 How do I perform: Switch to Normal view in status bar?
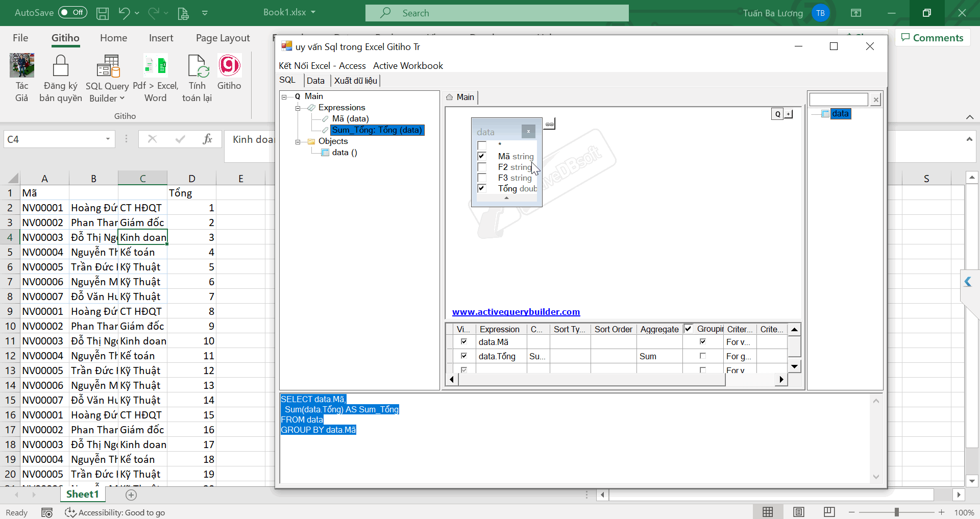click(x=768, y=512)
